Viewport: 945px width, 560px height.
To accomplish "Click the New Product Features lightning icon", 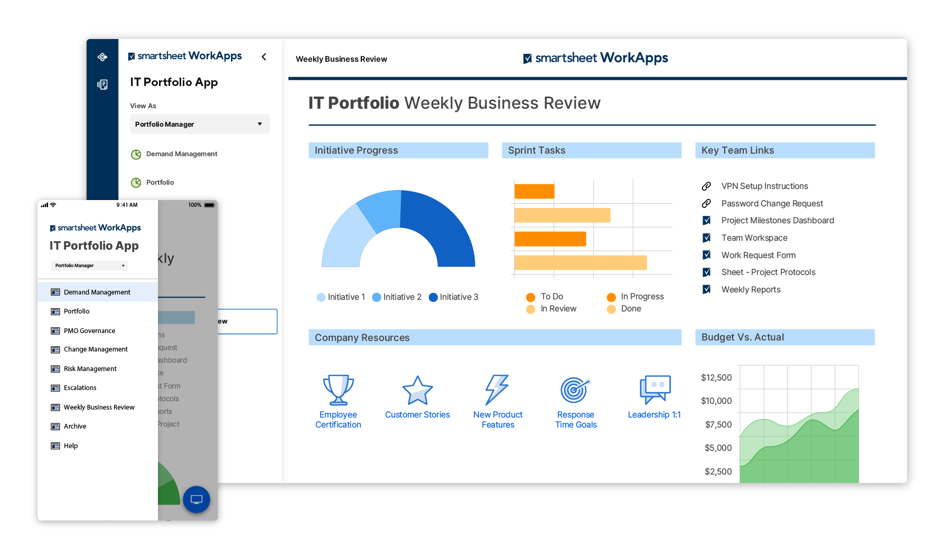I will pos(497,390).
